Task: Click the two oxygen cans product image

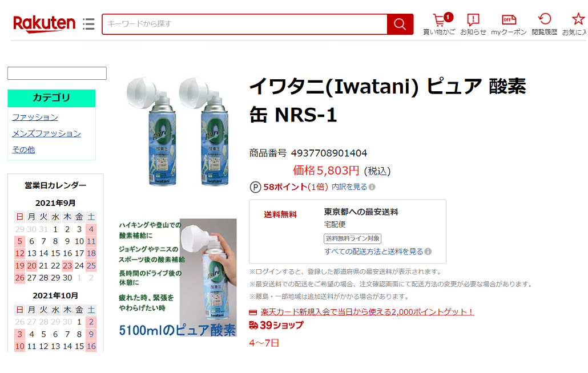Action: tap(178, 131)
